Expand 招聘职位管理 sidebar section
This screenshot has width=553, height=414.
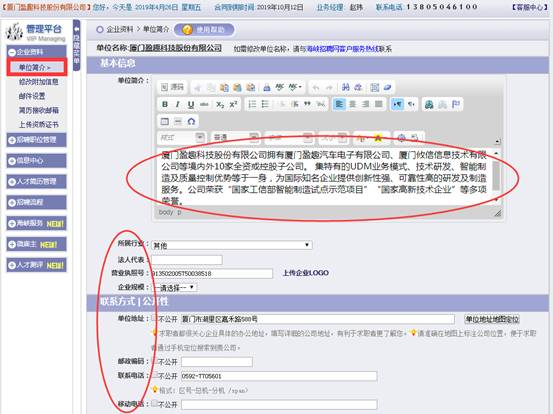(x=36, y=140)
